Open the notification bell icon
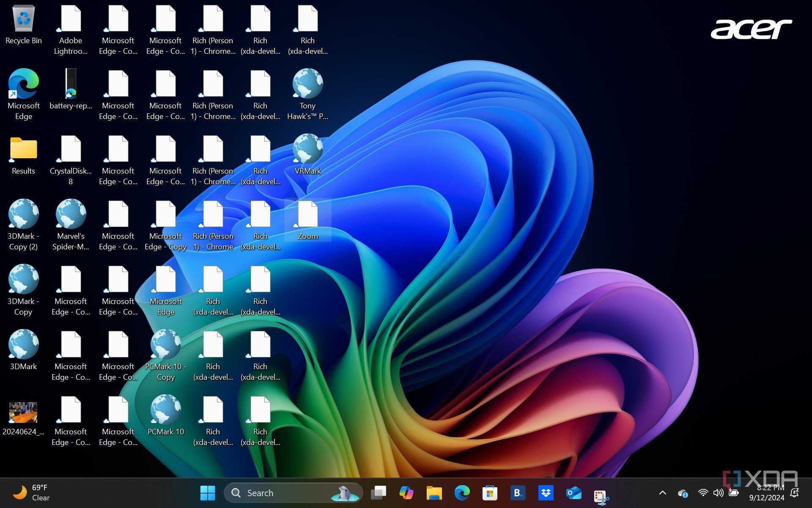Image resolution: width=812 pixels, height=508 pixels. [795, 493]
